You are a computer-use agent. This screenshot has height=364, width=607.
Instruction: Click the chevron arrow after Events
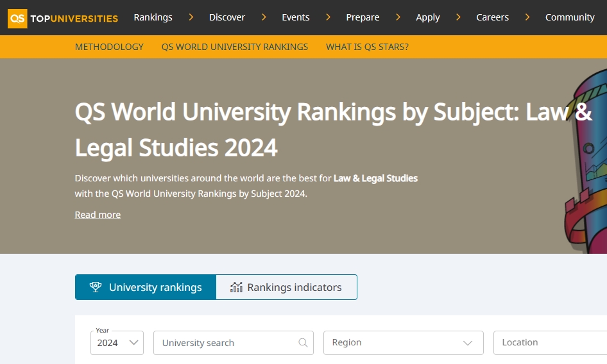pos(328,17)
